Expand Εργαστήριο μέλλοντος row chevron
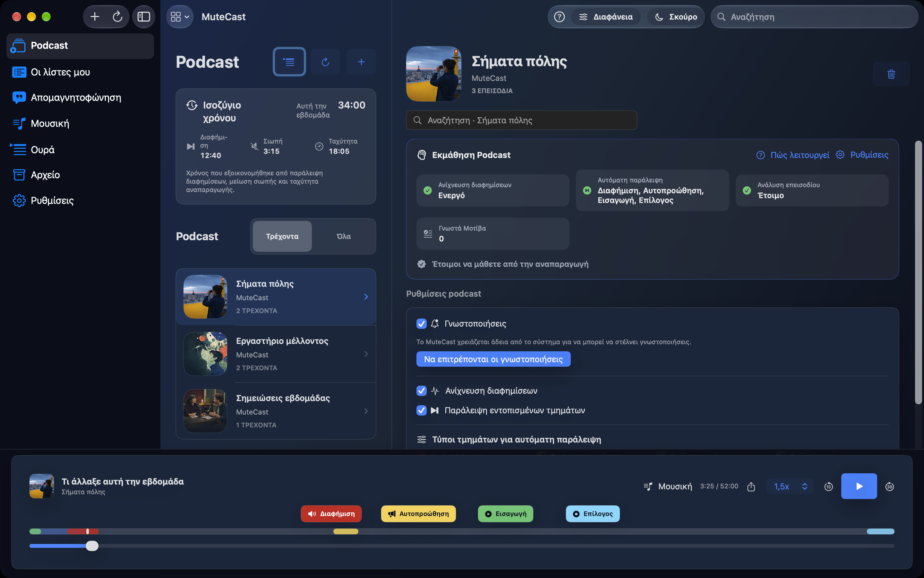Viewport: 924px width, 578px height. point(366,354)
